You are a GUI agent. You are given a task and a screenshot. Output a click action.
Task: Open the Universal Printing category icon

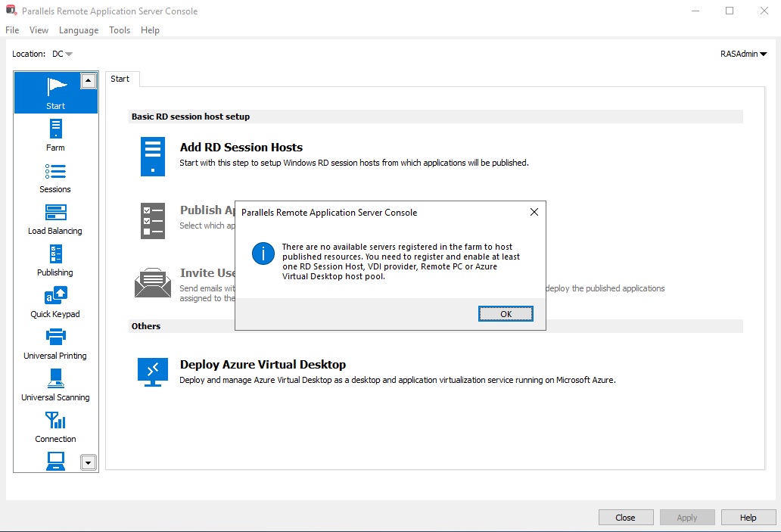pos(55,337)
